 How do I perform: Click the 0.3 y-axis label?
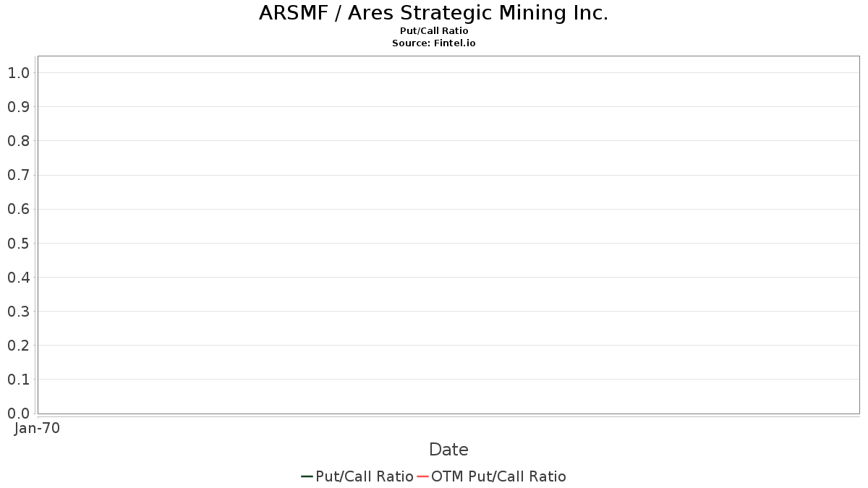click(x=19, y=312)
